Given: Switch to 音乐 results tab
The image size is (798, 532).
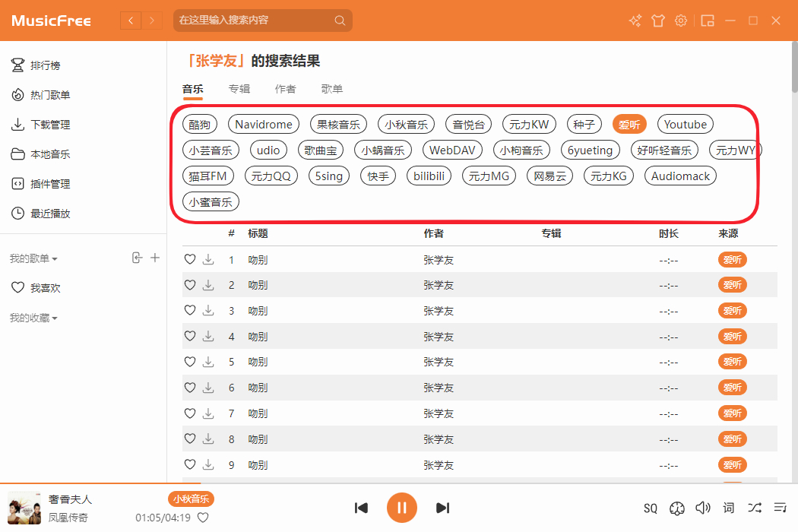Looking at the screenshot, I should pyautogui.click(x=193, y=89).
